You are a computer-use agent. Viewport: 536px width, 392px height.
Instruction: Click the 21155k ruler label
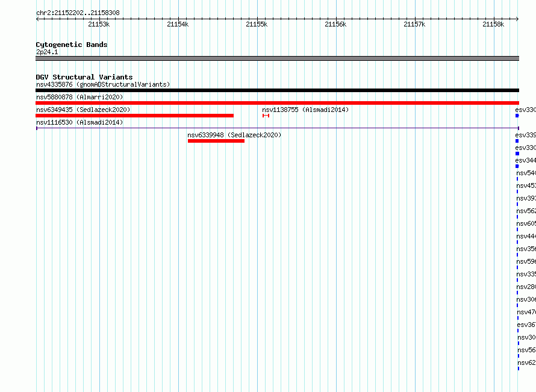pyautogui.click(x=257, y=24)
